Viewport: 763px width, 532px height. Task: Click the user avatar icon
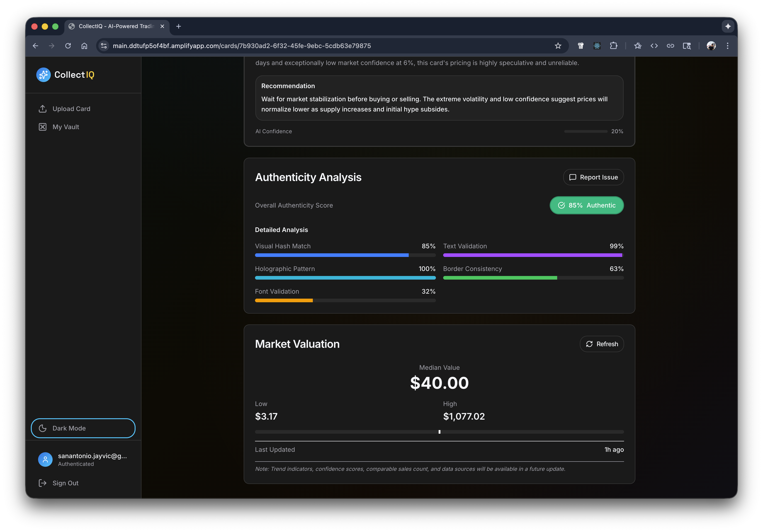click(x=45, y=459)
